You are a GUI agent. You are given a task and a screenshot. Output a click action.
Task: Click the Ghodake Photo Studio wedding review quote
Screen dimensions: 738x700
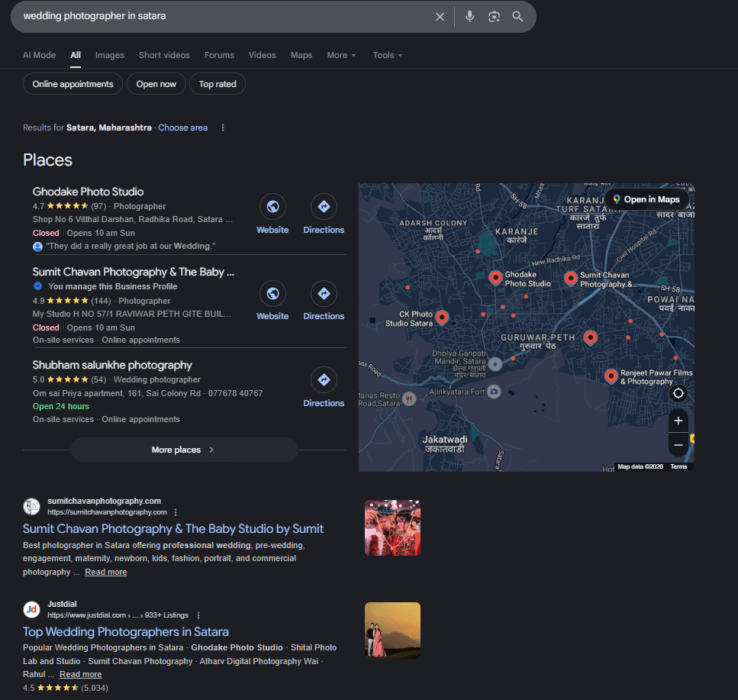click(131, 247)
